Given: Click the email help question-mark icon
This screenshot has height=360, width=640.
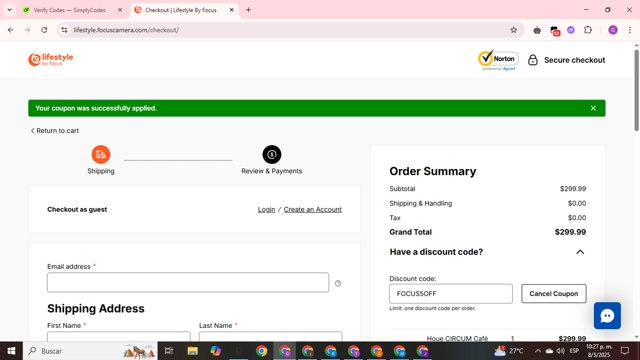Looking at the screenshot, I should [338, 283].
